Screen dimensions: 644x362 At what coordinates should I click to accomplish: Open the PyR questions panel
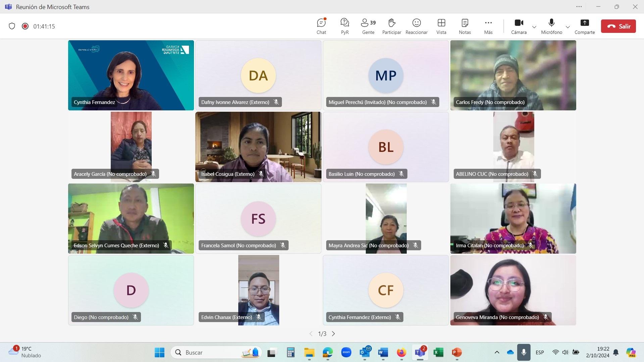[x=345, y=26]
